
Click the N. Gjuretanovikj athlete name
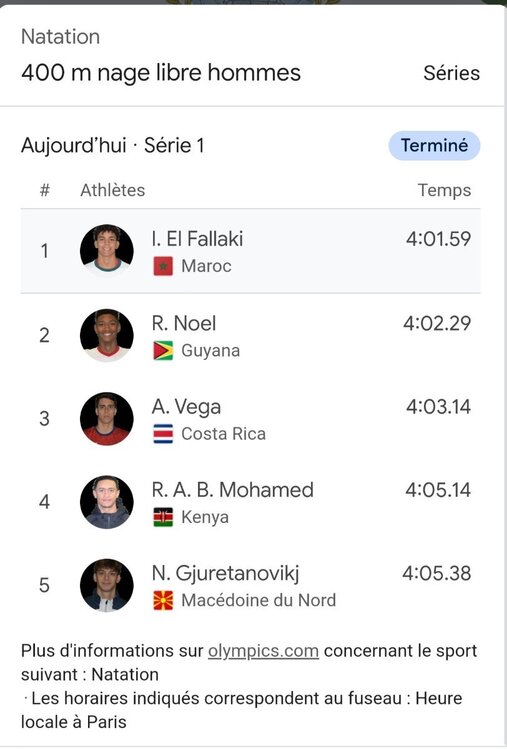[225, 574]
